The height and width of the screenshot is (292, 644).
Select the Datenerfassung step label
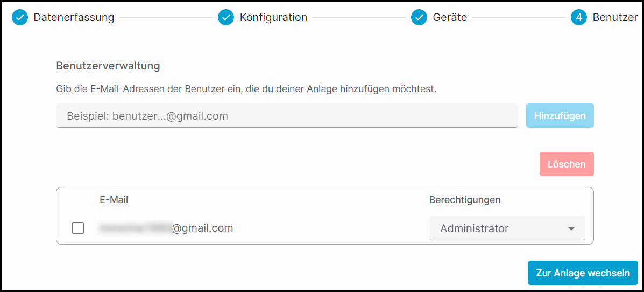74,18
